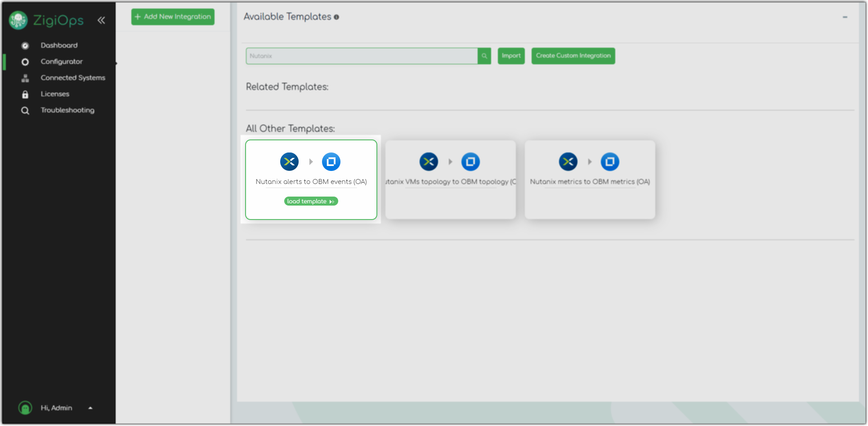This screenshot has height=426, width=868.
Task: Click Add New Integration button
Action: click(173, 17)
